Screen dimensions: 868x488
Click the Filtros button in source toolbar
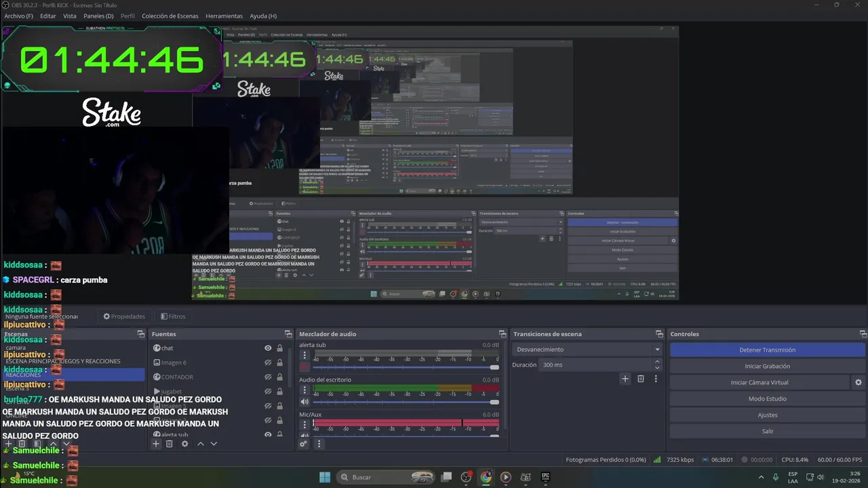click(173, 317)
